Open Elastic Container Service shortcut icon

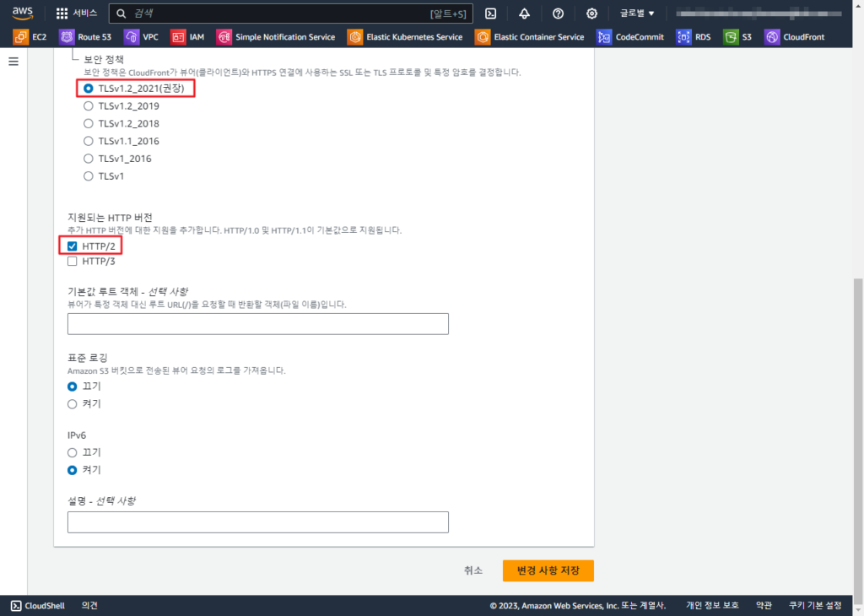pos(482,37)
